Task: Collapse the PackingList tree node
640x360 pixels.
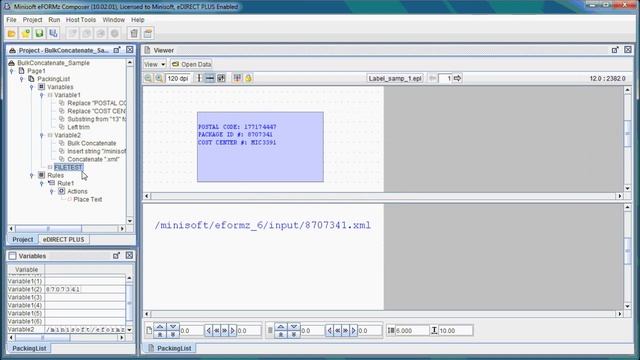Action: click(x=22, y=79)
